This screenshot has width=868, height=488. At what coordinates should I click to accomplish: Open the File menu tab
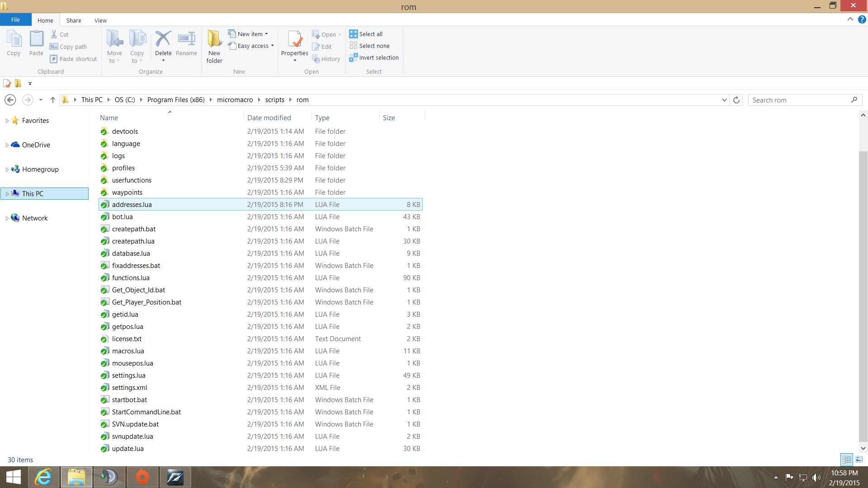point(15,20)
